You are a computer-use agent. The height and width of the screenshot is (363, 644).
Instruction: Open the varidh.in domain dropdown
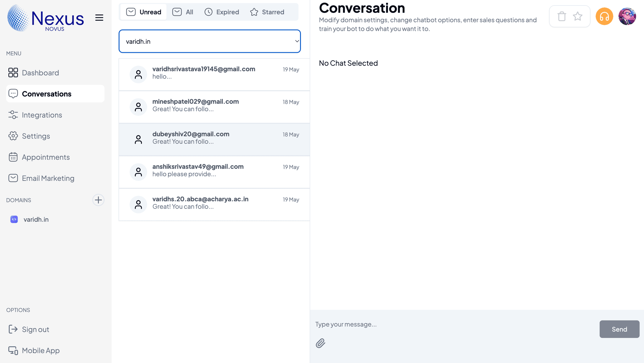pos(209,41)
